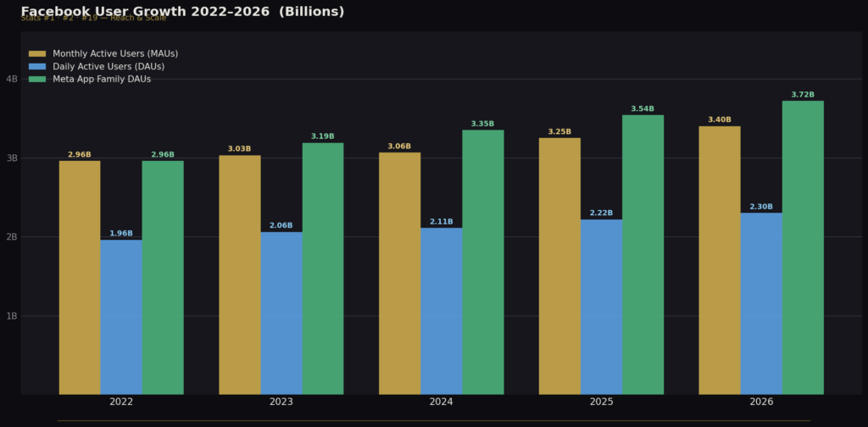This screenshot has height=427, width=868.
Task: Click the 2026 Meta family bar labeled 3.72B
Action: pyautogui.click(x=803, y=247)
